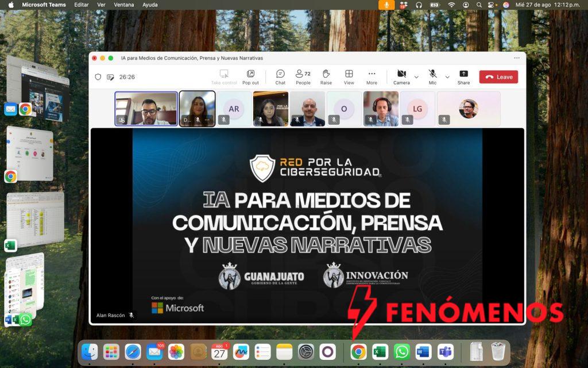Show the People list with 72 participants
This screenshot has width=588, height=368.
point(303,76)
